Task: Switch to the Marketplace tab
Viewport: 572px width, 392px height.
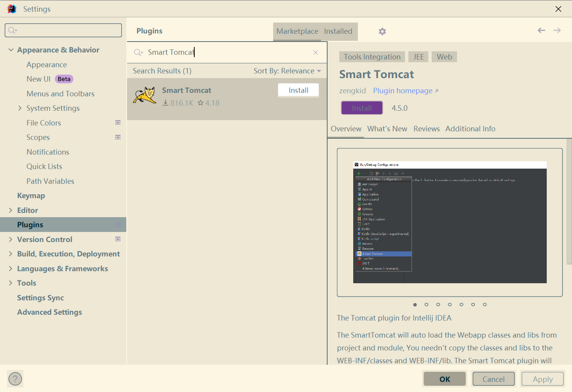Action: pyautogui.click(x=297, y=31)
